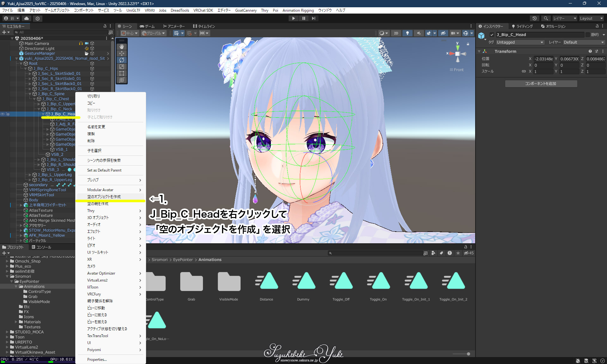The height and width of the screenshot is (364, 607).
Task: Select the Rect transform tool
Action: point(122,73)
